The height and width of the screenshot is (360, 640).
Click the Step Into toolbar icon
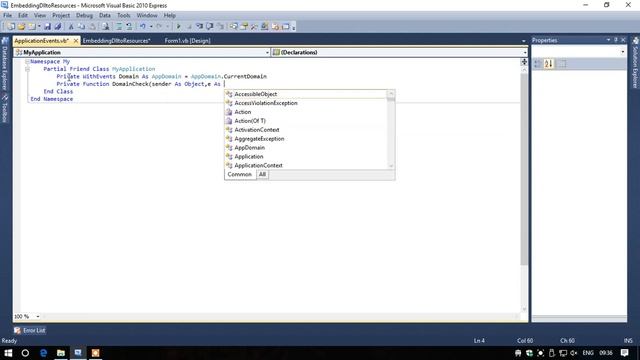199,27
